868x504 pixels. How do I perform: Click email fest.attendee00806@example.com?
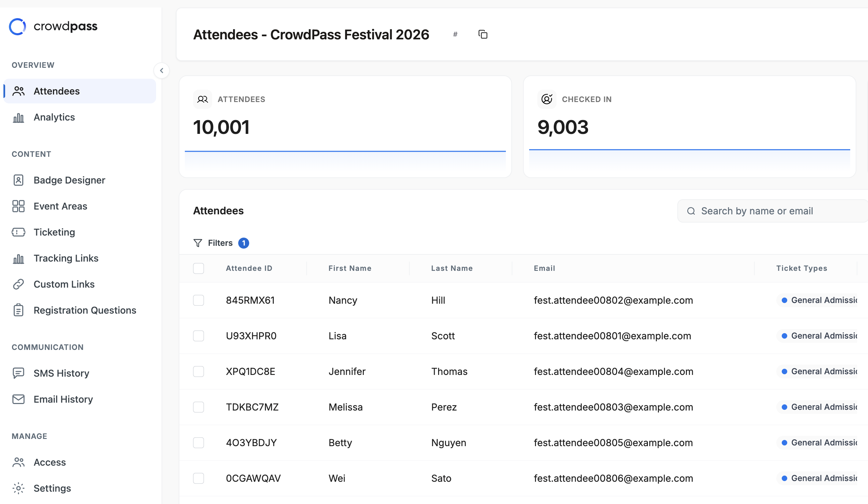pos(613,478)
